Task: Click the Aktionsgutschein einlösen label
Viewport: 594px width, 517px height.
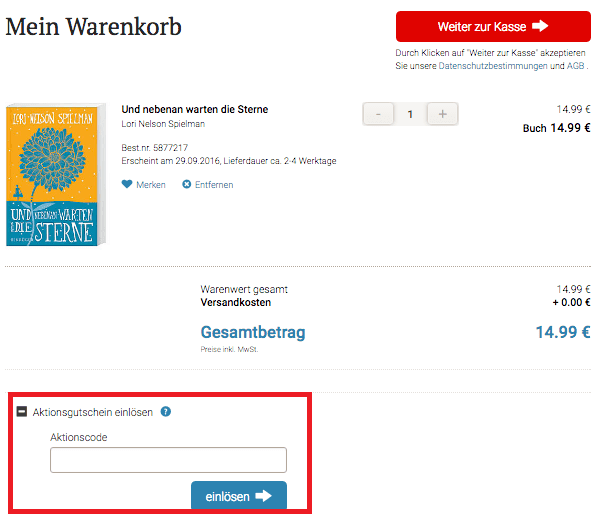Action: pyautogui.click(x=93, y=412)
